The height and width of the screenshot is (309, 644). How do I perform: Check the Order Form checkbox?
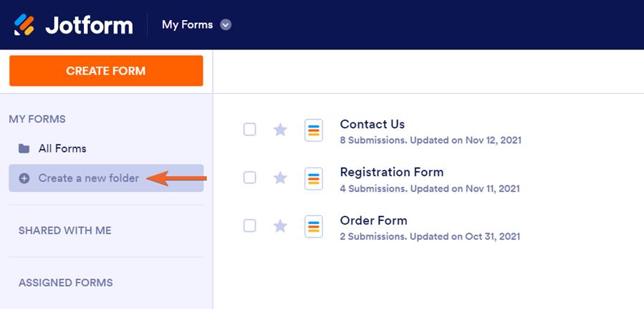[x=249, y=226]
